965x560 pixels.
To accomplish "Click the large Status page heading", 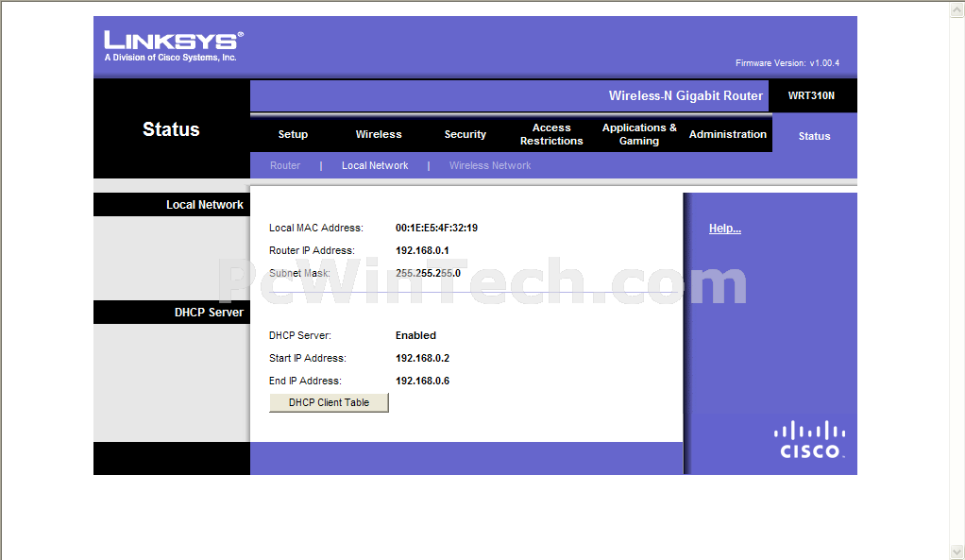I will (171, 129).
